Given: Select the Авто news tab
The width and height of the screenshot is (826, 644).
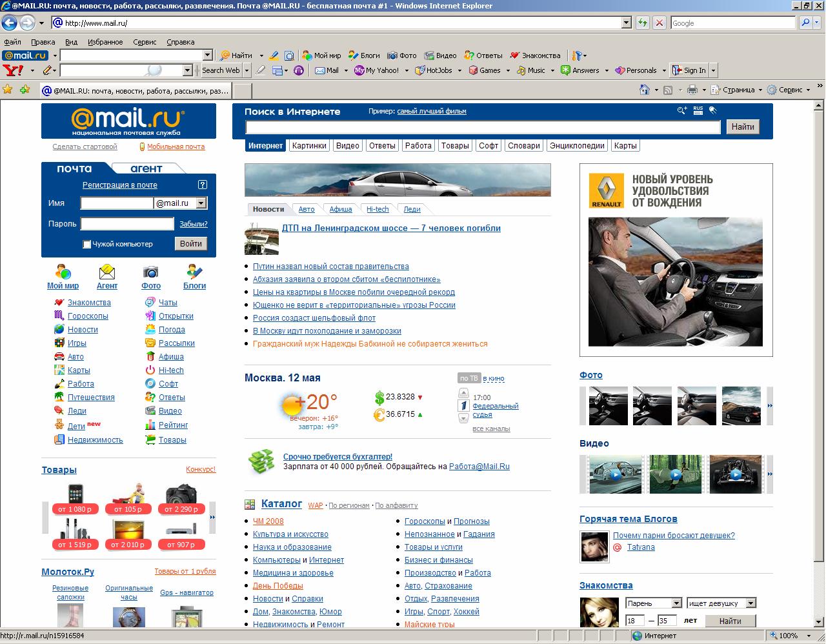Looking at the screenshot, I should [307, 209].
